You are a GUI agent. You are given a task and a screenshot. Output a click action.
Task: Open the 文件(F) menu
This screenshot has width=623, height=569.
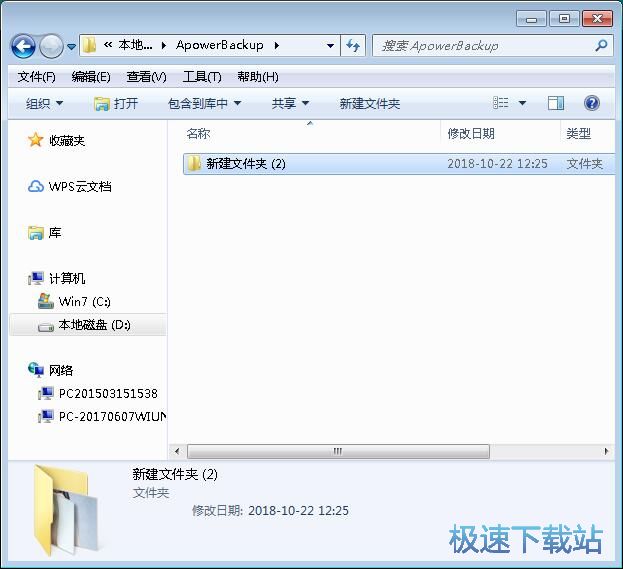pos(36,77)
